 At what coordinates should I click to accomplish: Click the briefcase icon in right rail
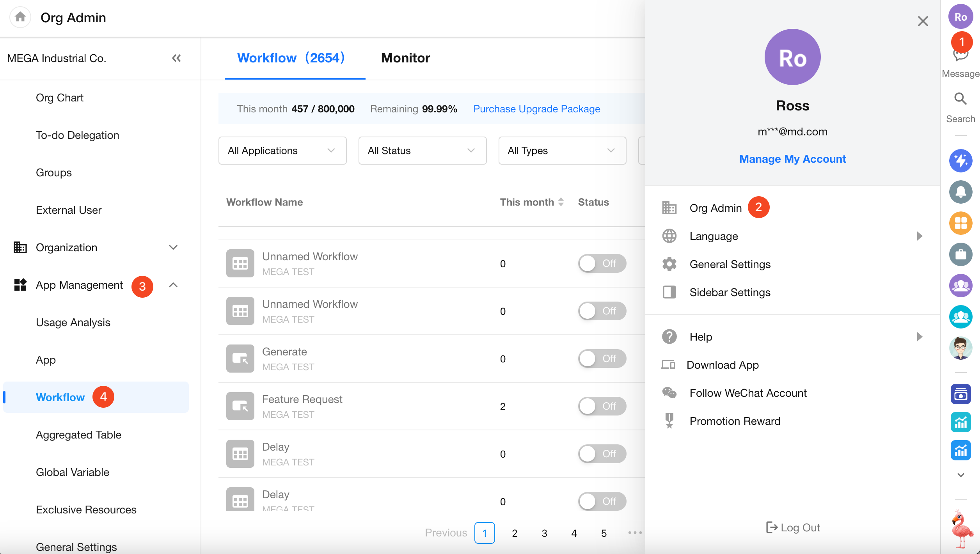[960, 254]
